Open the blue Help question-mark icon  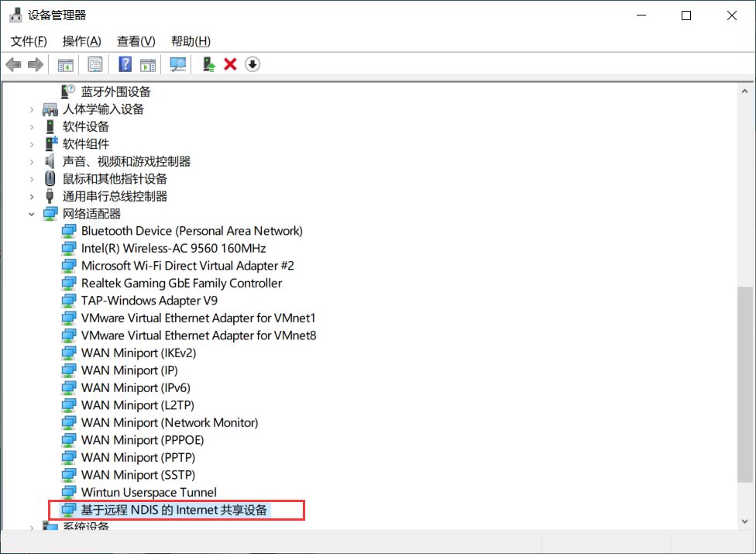[125, 64]
